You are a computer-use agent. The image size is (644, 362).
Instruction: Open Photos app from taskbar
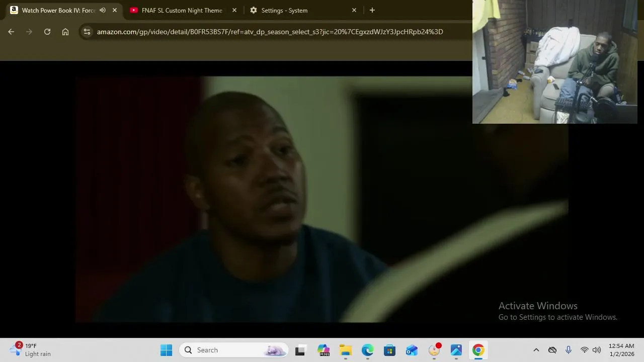456,350
